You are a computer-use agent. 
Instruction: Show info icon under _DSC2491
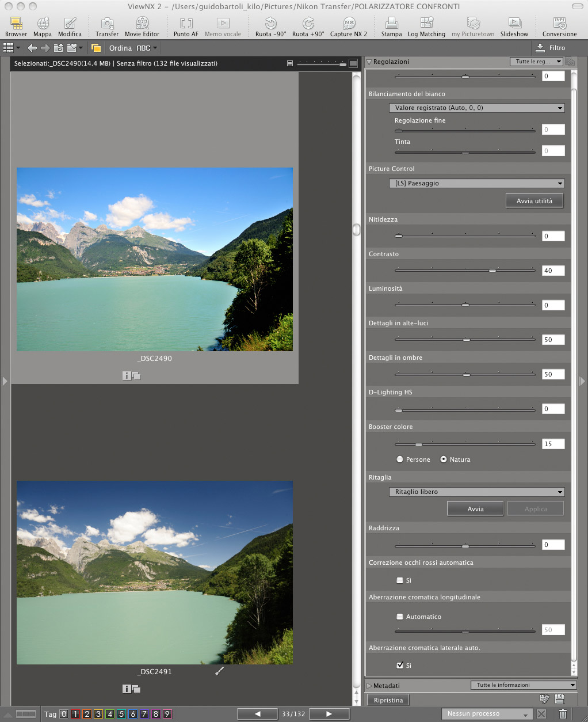click(x=127, y=689)
